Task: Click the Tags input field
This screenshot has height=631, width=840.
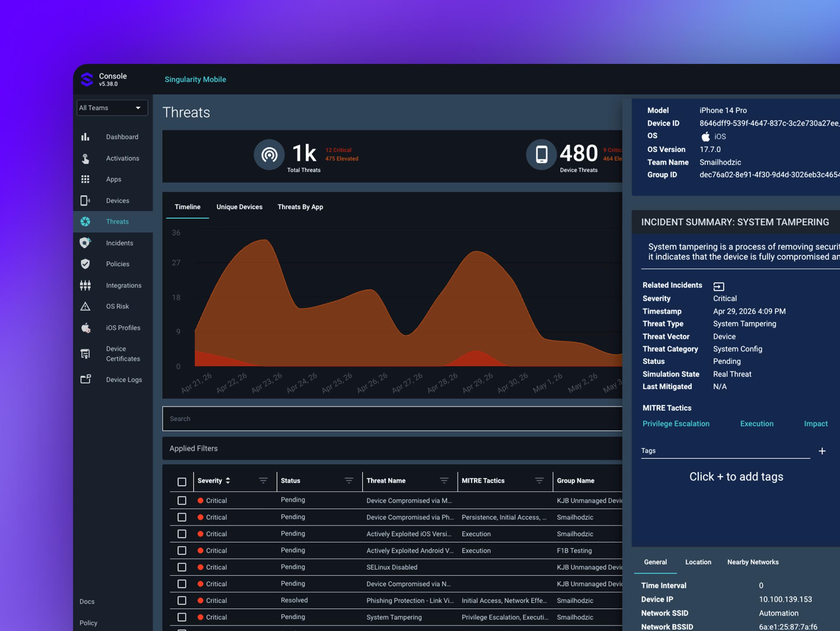Action: (x=725, y=451)
